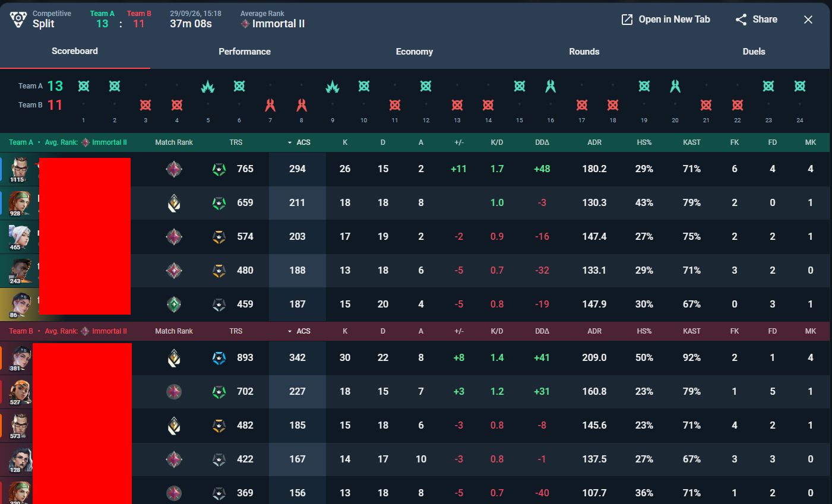This screenshot has height=504, width=832.
Task: Sort Team A by the TRS column header
Action: click(236, 142)
